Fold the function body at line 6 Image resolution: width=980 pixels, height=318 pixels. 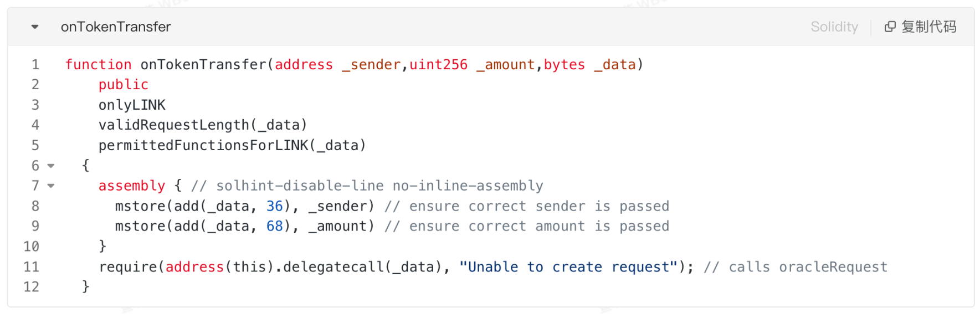(51, 166)
